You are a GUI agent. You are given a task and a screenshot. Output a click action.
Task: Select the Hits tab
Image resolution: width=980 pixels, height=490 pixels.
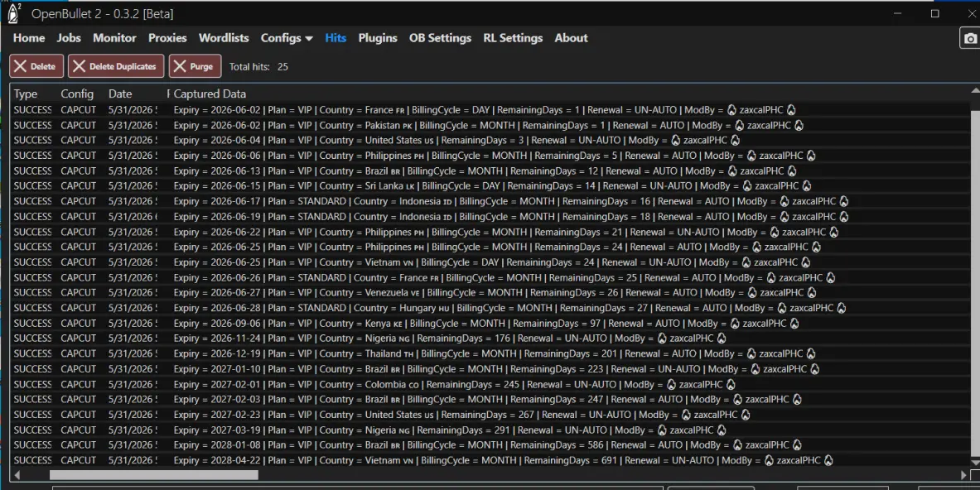(x=336, y=38)
